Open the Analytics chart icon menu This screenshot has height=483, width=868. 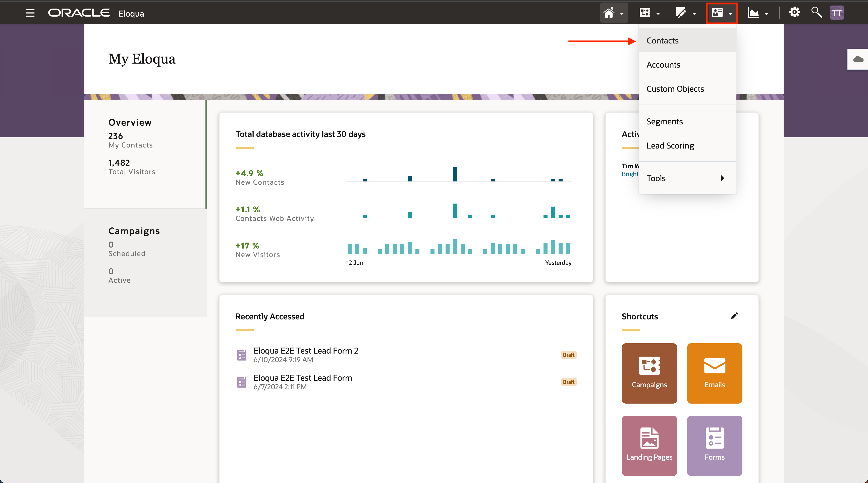pyautogui.click(x=757, y=13)
